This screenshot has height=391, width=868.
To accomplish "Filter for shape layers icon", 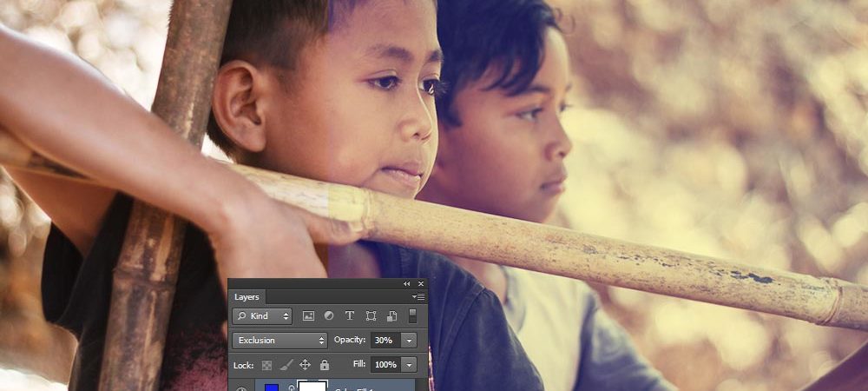I will [371, 315].
